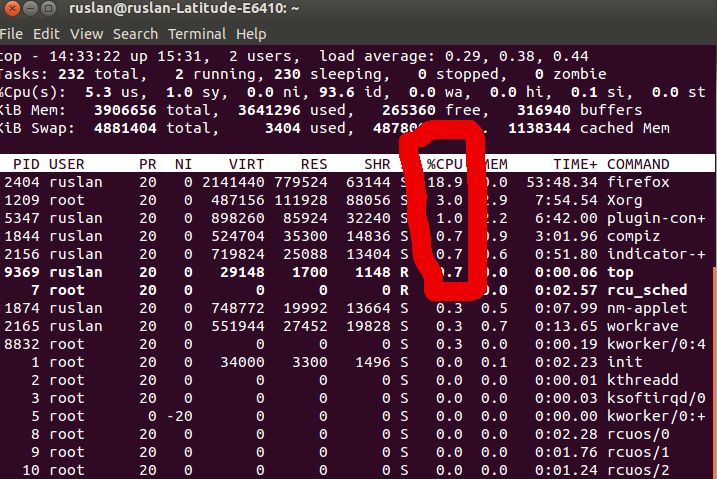Click the firefox TIME+ value 53:48.34
Image resolution: width=717 pixels, height=479 pixels.
point(562,182)
